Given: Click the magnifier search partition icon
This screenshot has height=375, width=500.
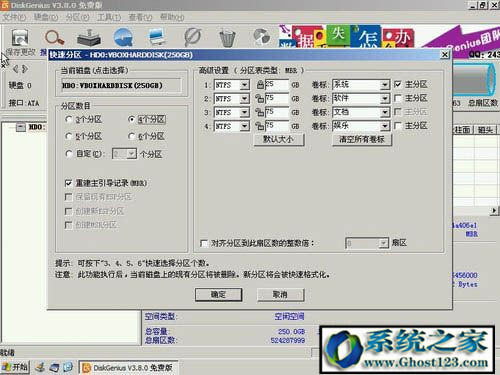Looking at the screenshot, I should (54, 37).
